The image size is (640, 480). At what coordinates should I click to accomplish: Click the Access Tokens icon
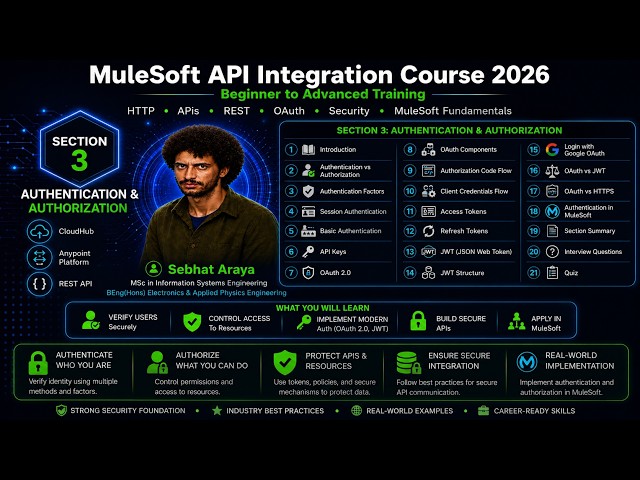pyautogui.click(x=428, y=211)
